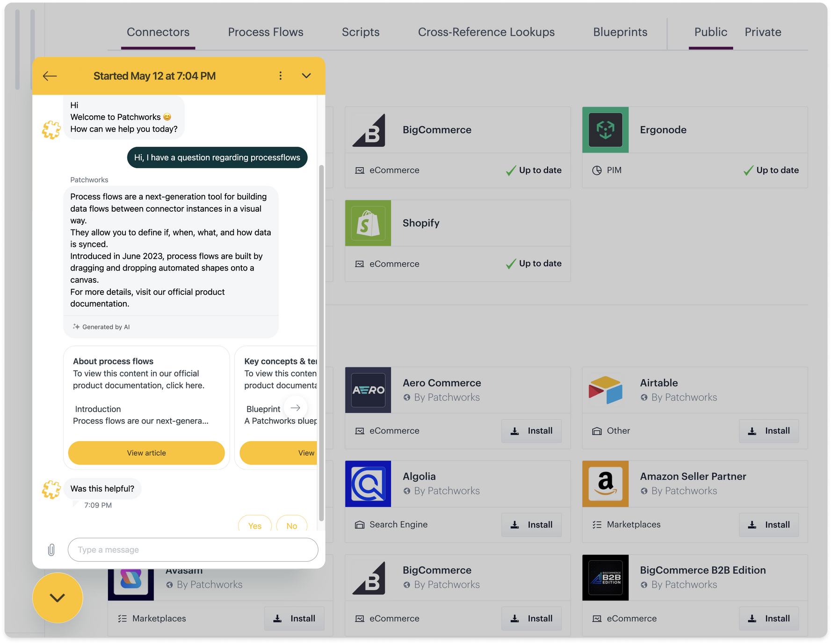The image size is (832, 644).
Task: Install the Avasam connector
Action: (294, 618)
